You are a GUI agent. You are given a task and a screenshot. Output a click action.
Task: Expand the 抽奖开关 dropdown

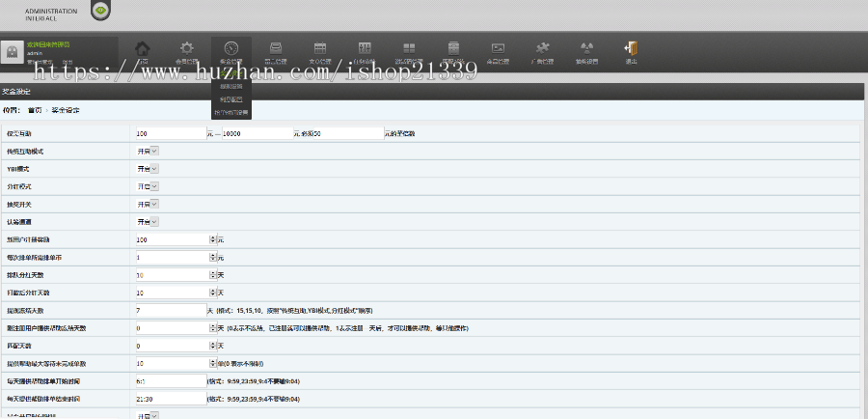tap(148, 204)
